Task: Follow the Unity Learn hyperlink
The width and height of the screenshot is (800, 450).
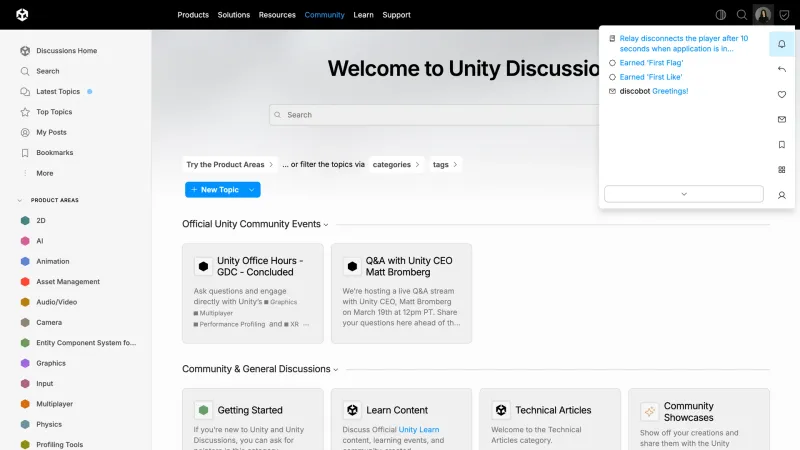Action: (418, 430)
